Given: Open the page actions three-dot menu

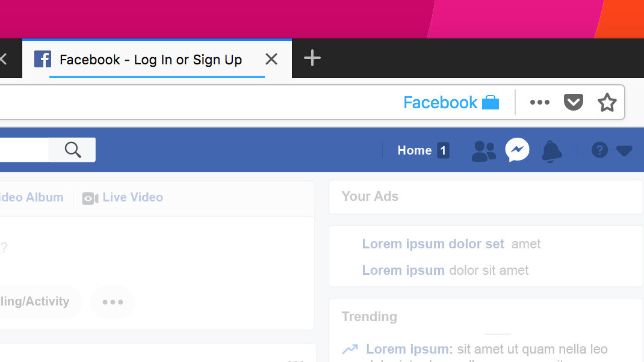Looking at the screenshot, I should point(539,103).
